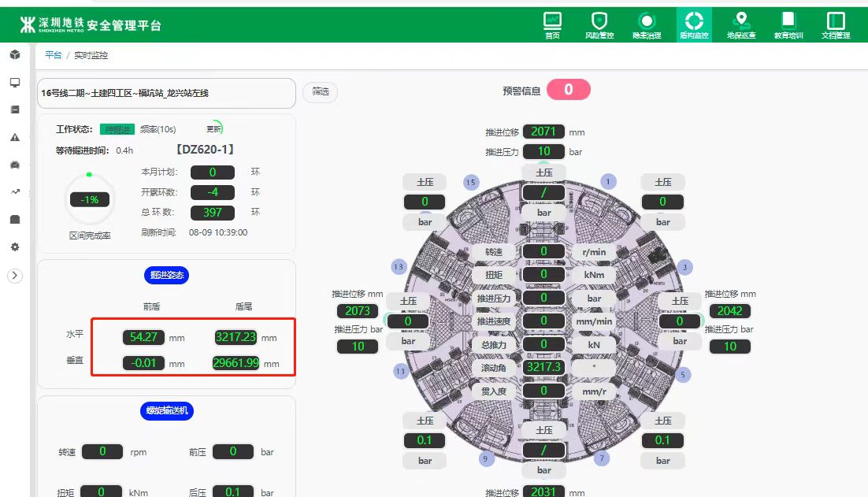868x497 pixels.
Task: Click the -1% circular progress gauge
Action: (x=90, y=200)
